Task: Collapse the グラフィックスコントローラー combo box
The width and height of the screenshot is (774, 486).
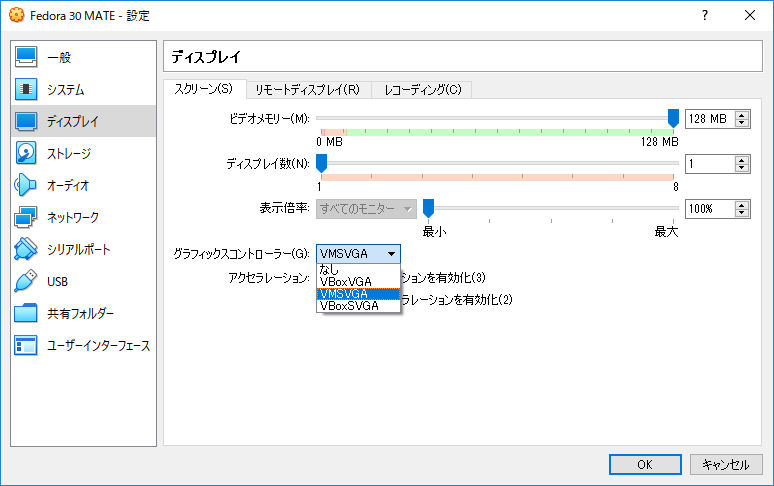Action: click(x=358, y=254)
